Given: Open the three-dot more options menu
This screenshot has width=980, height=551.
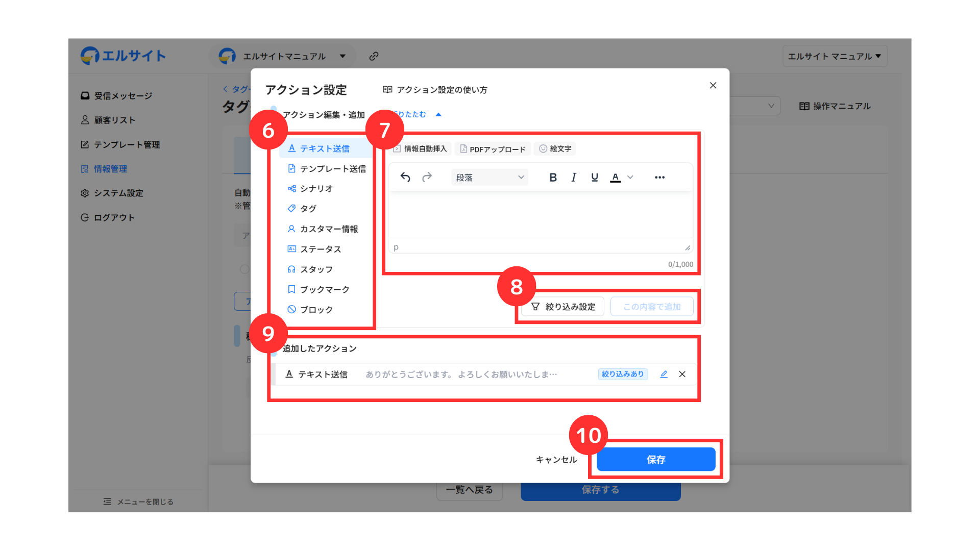Looking at the screenshot, I should (659, 178).
